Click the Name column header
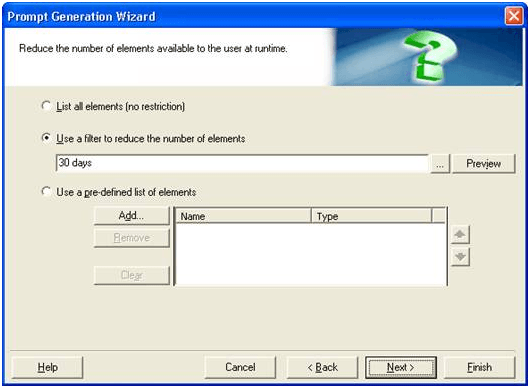This screenshot has height=388, width=530. coord(243,216)
